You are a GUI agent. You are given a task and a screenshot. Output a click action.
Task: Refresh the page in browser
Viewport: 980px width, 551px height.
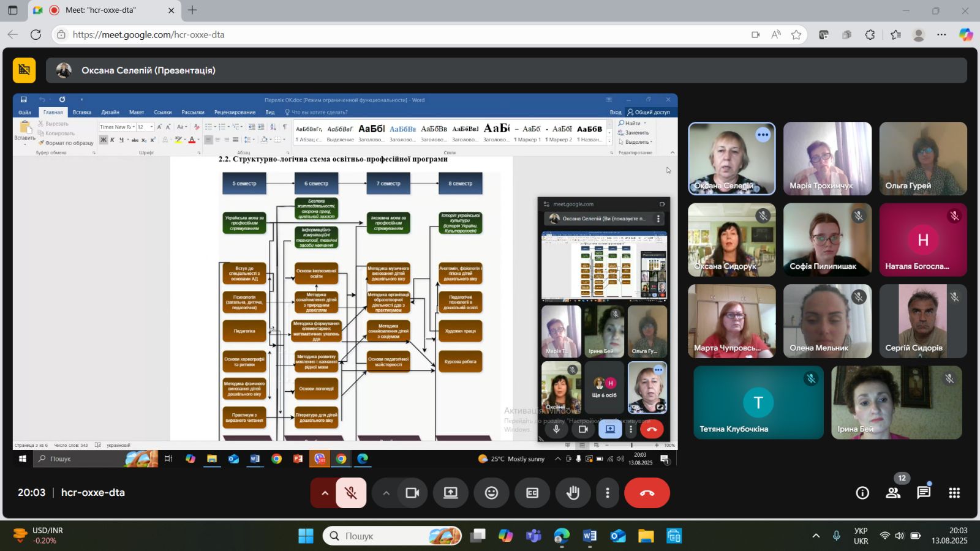point(36,35)
